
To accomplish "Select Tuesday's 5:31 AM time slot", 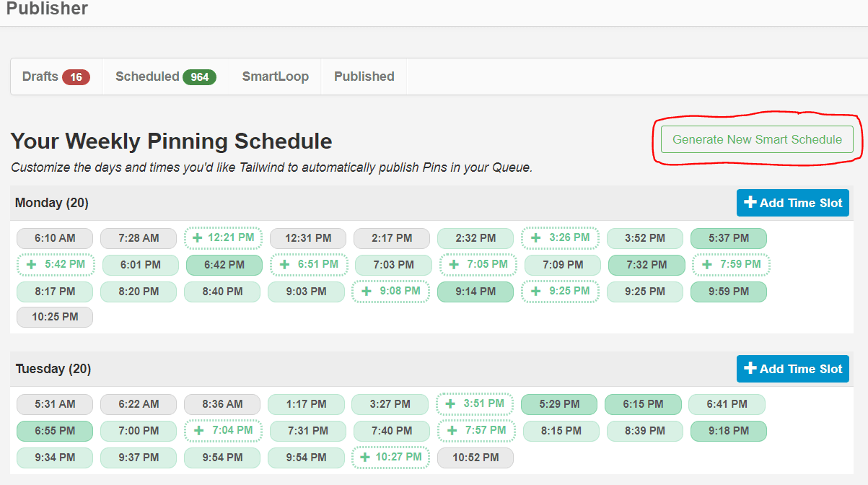I will click(x=55, y=404).
